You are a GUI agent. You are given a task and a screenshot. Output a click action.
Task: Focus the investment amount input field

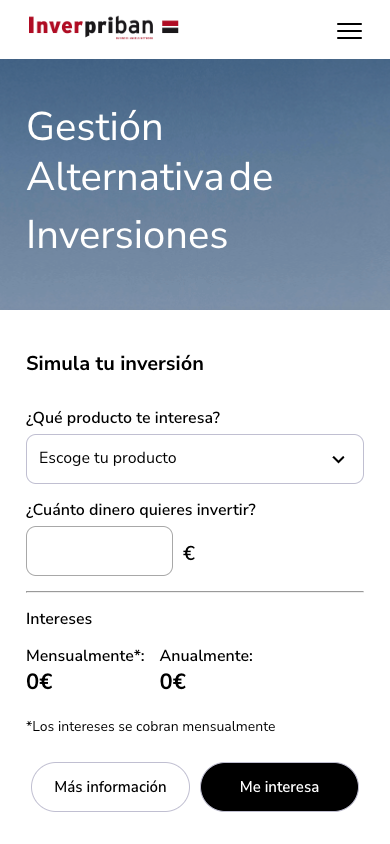click(100, 551)
